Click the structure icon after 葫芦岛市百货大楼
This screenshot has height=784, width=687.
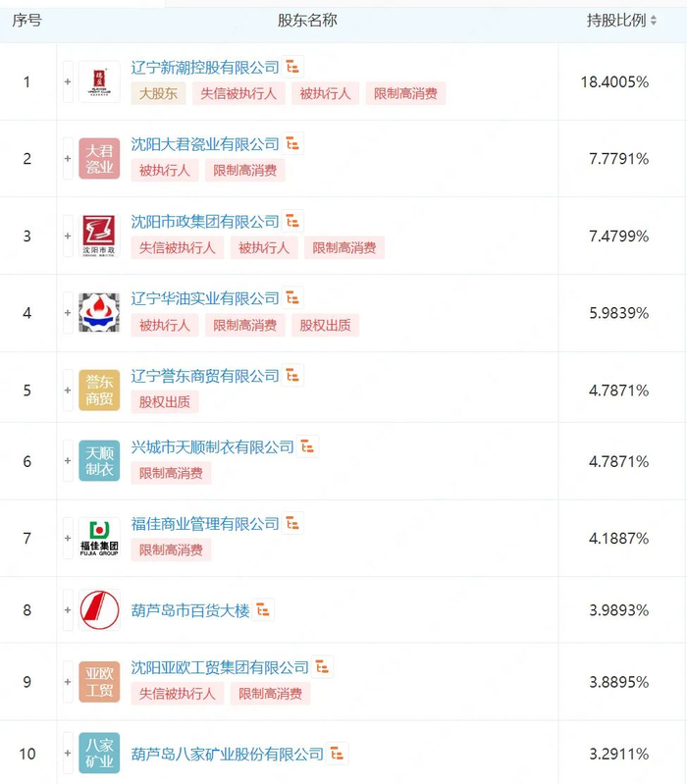click(x=263, y=610)
